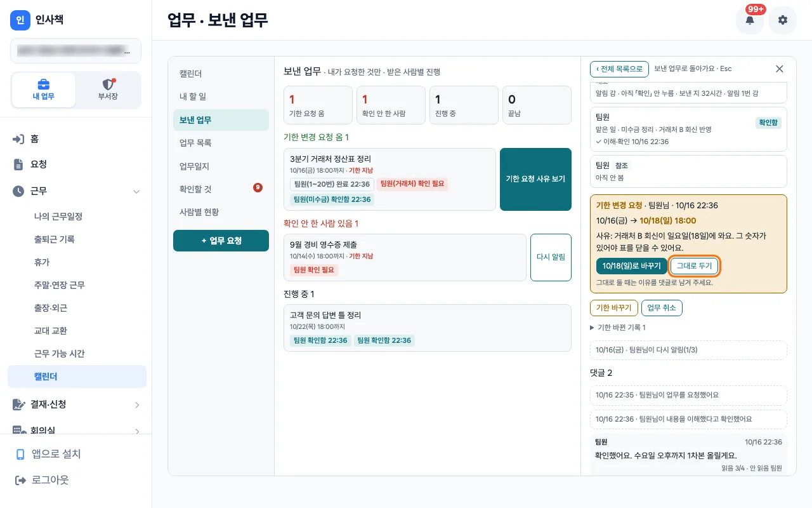Click the + 업무 요청 button

221,241
